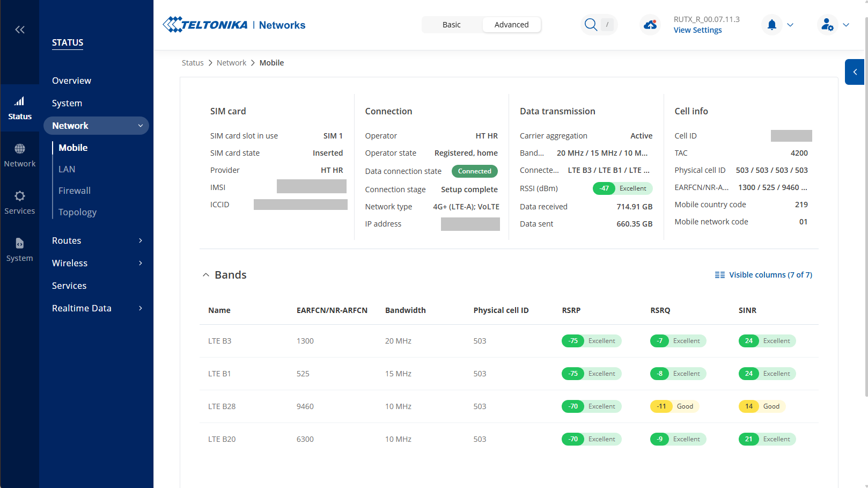The width and height of the screenshot is (868, 488).
Task: Select the LTE B1 row name
Action: (x=219, y=374)
